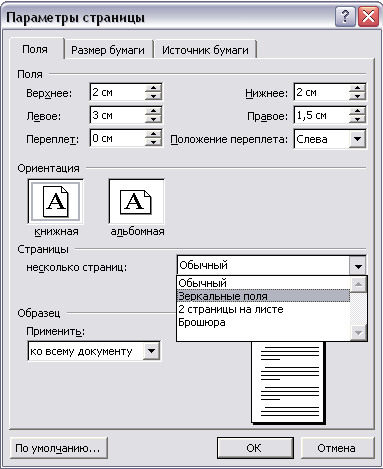383x469 pixels.
Task: Open the Применить dropdown arrow
Action: click(x=151, y=351)
